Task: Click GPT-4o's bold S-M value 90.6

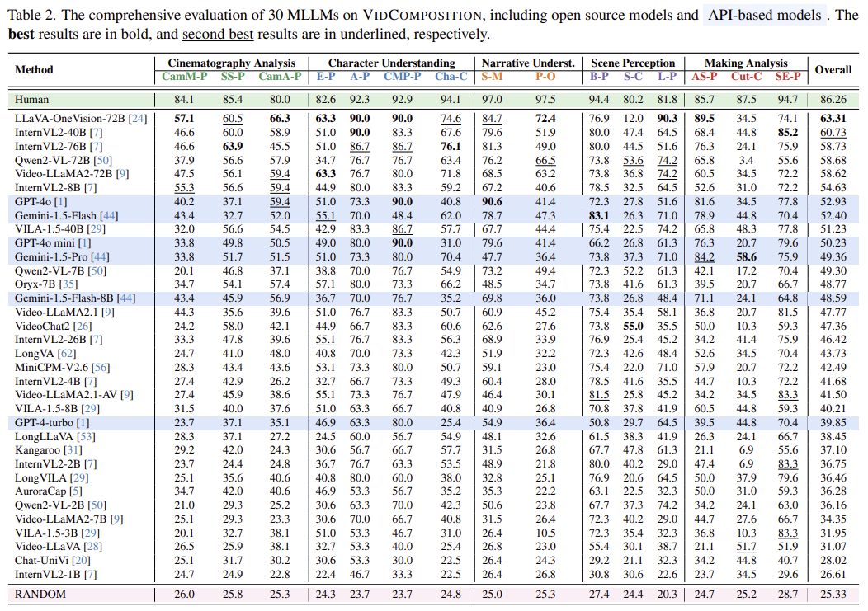Action: [x=492, y=202]
